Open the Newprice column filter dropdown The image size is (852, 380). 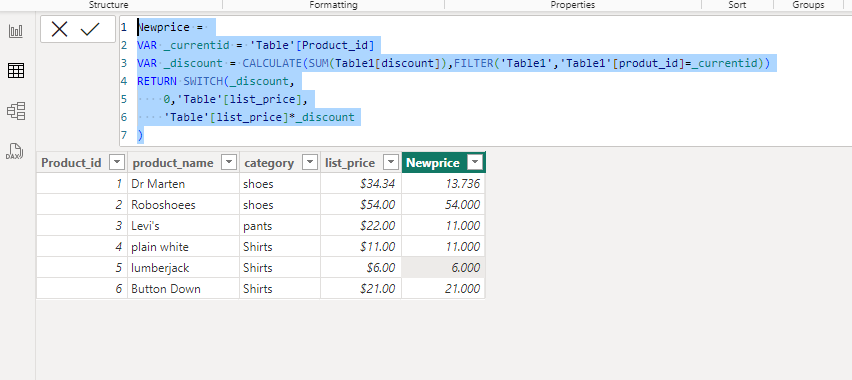475,162
